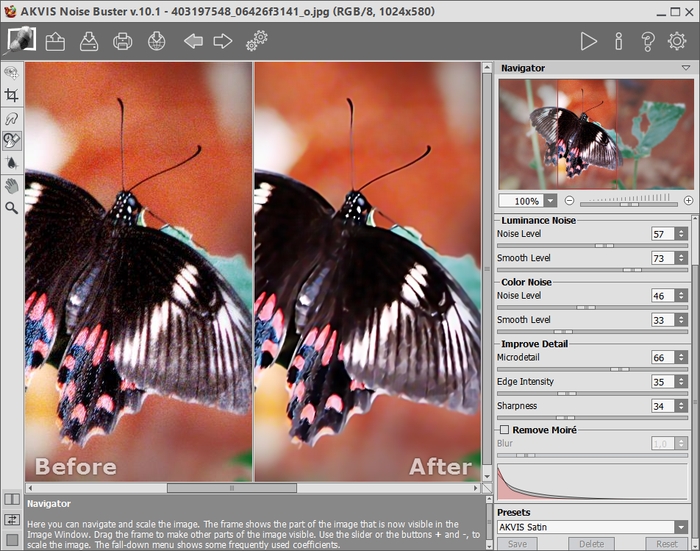Click the Reset preset button

[666, 544]
